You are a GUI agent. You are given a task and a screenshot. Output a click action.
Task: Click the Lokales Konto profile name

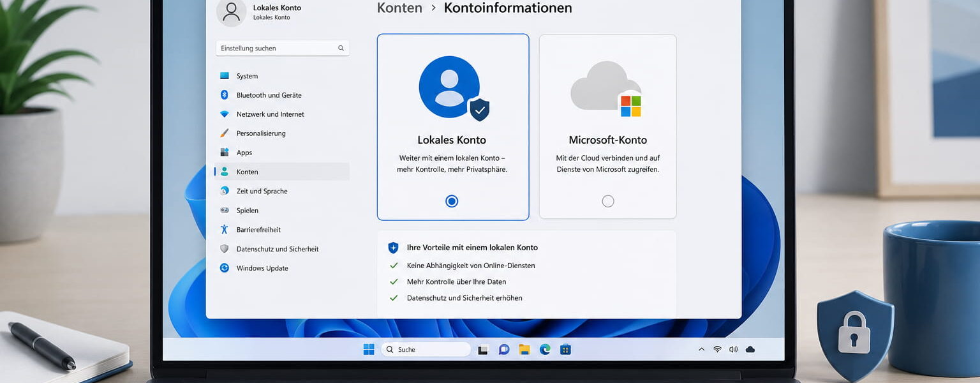[277, 8]
